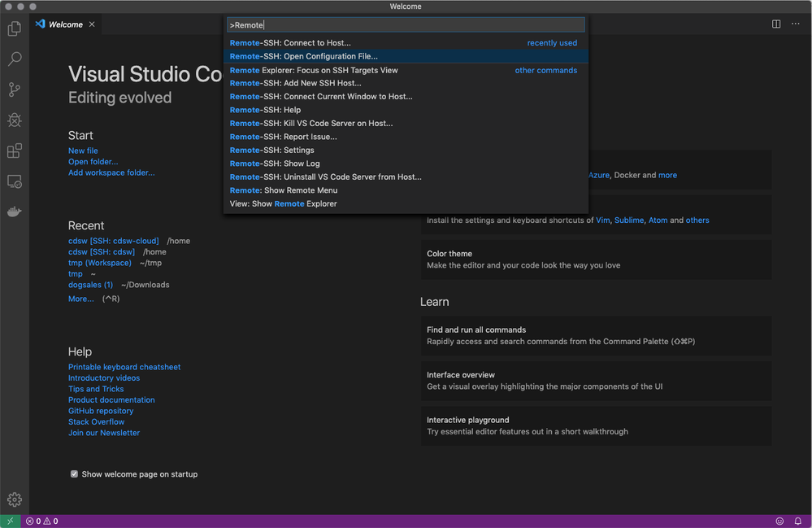Install Vim keyboard shortcuts link
The width and height of the screenshot is (812, 528).
pyautogui.click(x=603, y=220)
